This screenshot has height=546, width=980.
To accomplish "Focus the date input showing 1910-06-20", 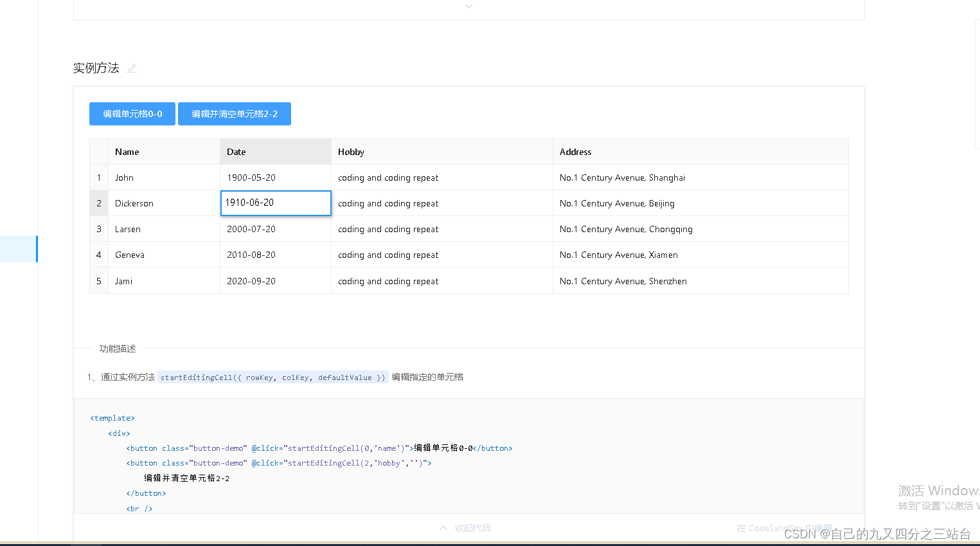I will click(276, 203).
